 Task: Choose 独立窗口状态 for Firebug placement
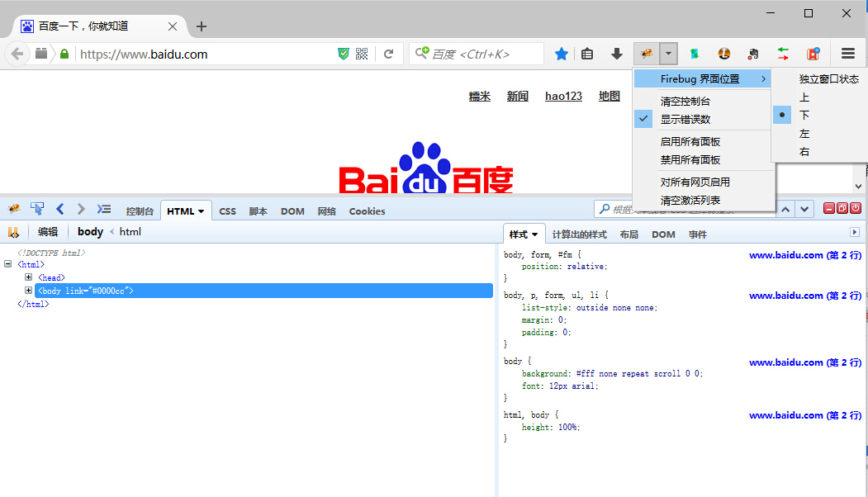click(x=828, y=78)
